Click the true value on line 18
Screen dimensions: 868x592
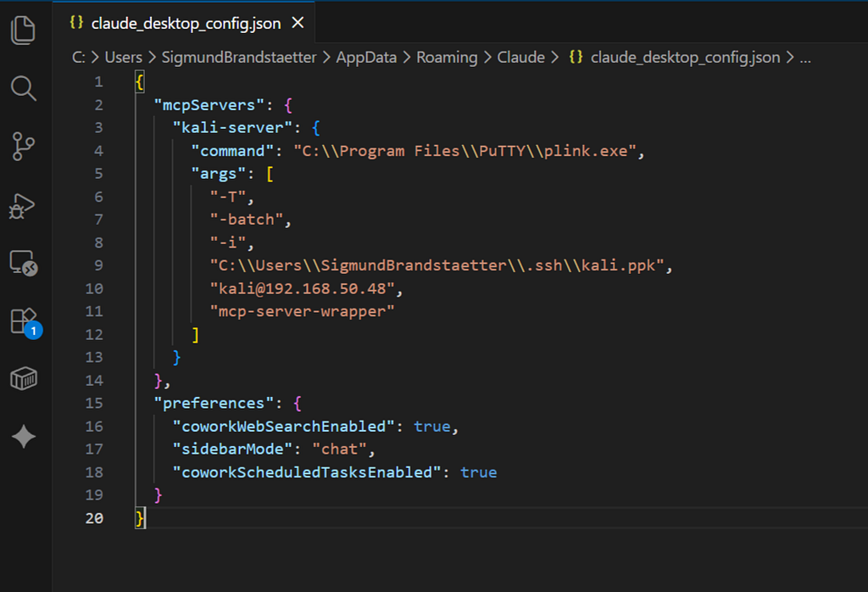pyautogui.click(x=478, y=473)
